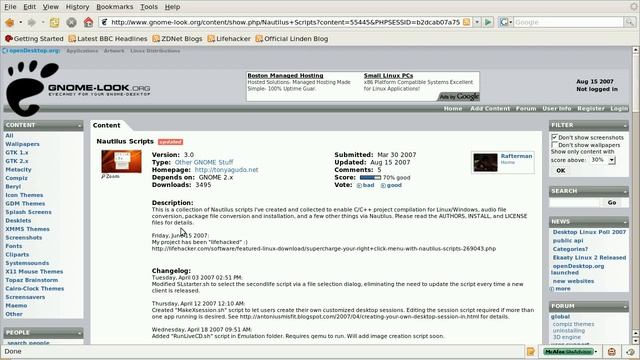Image resolution: width=640 pixels, height=360 pixels.
Task: Collapse the NEWS panel
Action: tap(625, 222)
